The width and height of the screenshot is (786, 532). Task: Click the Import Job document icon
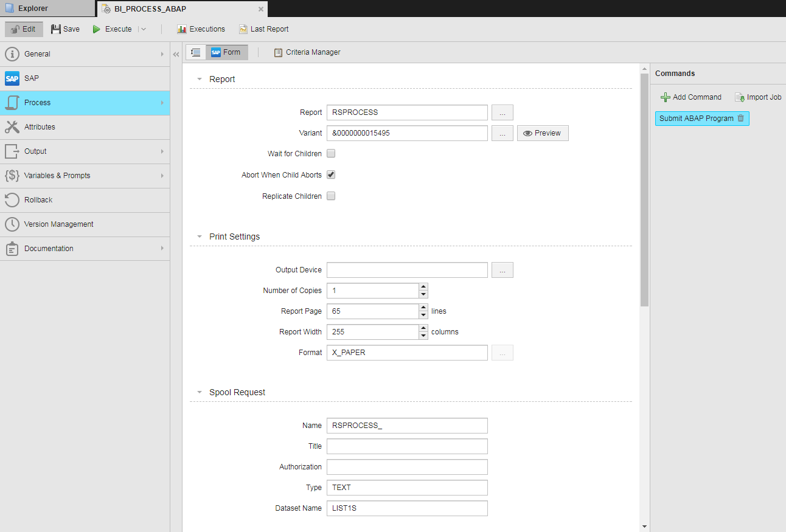740,97
